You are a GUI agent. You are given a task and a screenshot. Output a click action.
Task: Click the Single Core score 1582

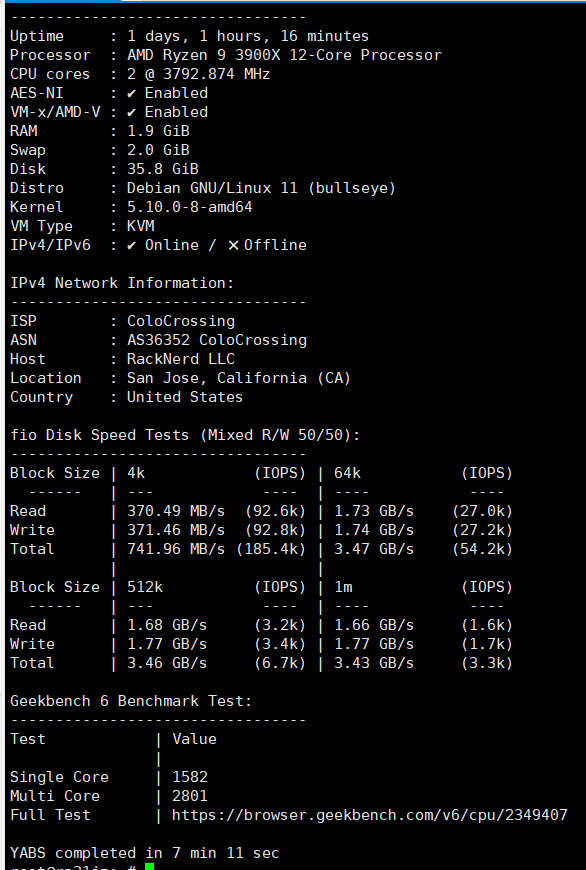click(190, 777)
